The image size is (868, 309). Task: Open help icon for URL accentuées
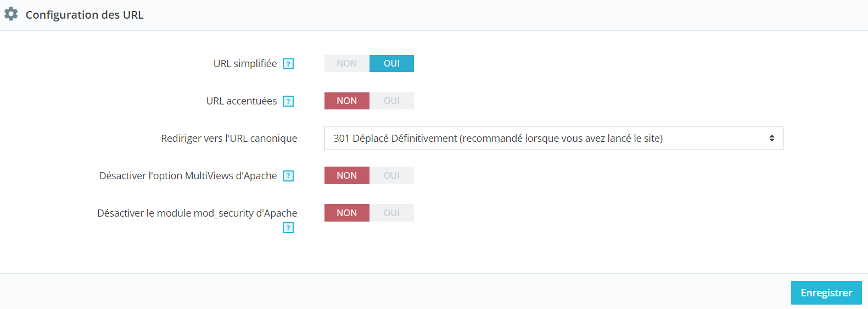point(288,101)
